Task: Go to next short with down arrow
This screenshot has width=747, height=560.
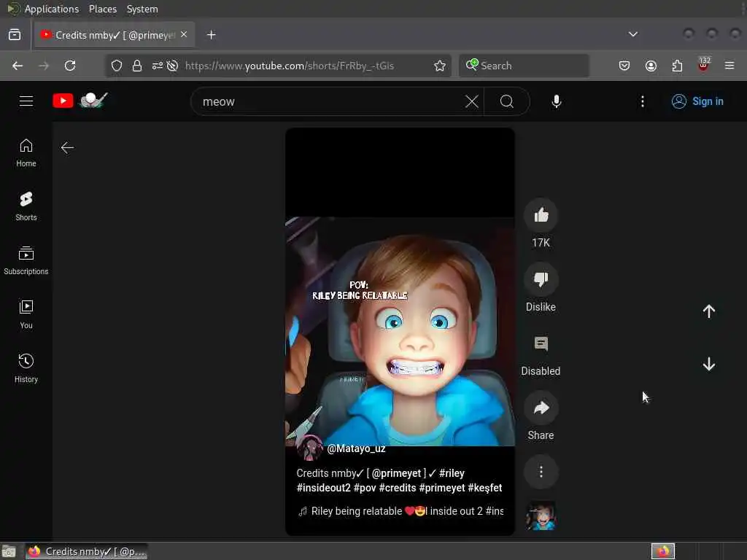Action: coord(708,365)
